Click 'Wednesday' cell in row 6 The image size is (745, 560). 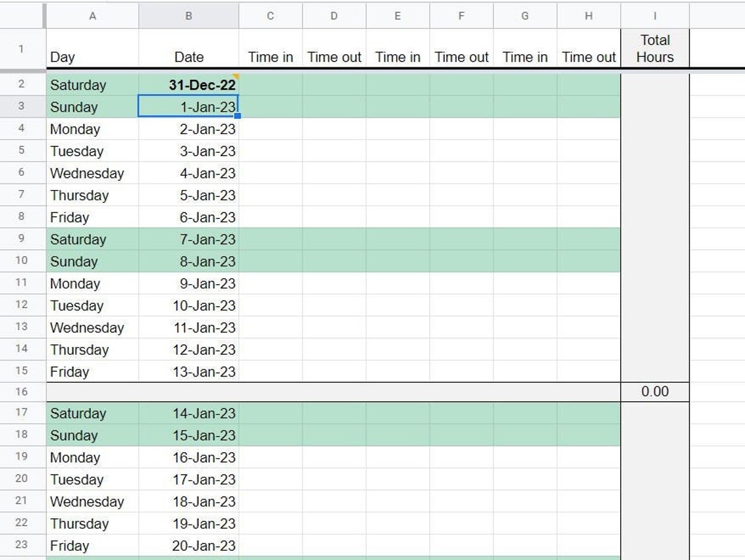93,173
